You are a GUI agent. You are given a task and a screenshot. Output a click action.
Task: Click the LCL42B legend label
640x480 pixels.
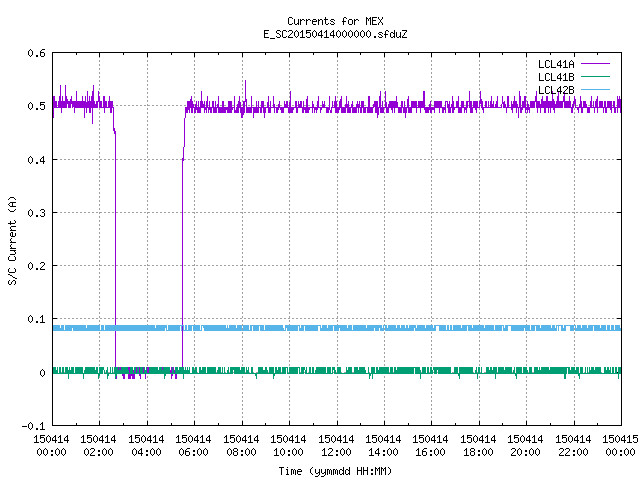pyautogui.click(x=556, y=90)
